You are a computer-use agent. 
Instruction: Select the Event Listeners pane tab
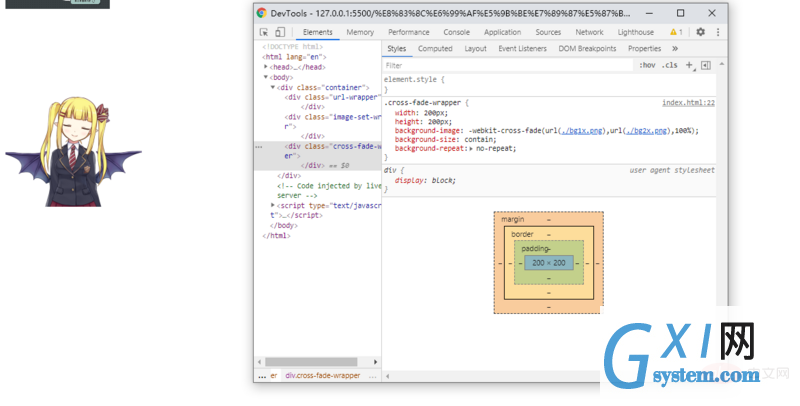(522, 48)
